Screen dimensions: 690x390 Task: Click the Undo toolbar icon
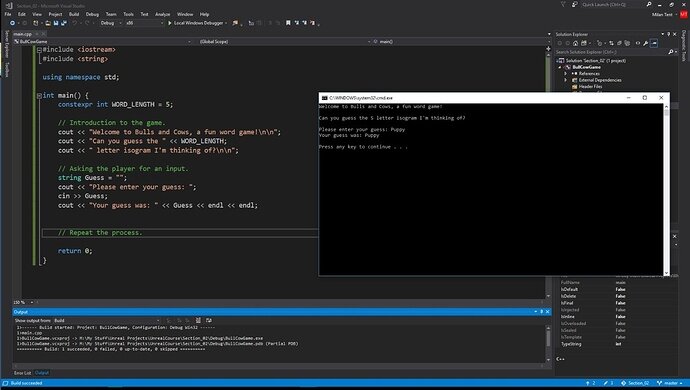75,23
